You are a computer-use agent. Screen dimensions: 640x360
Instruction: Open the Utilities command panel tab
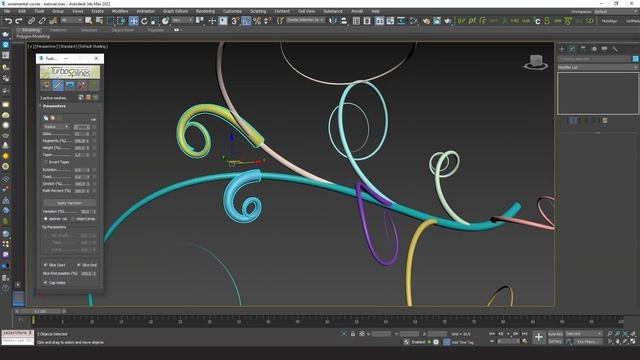[615, 49]
